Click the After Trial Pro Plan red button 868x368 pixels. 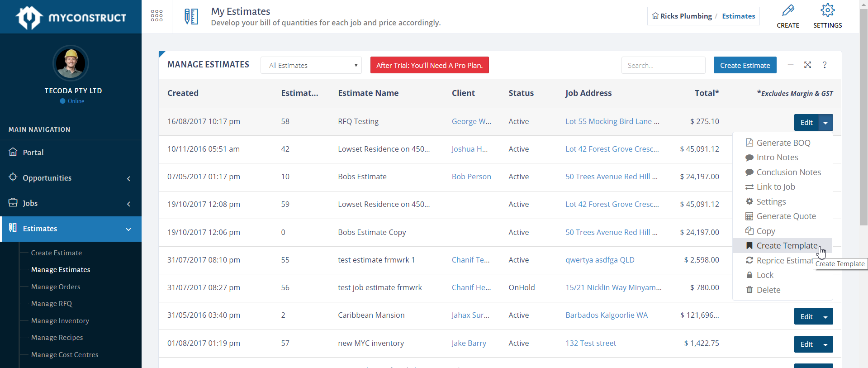click(429, 65)
